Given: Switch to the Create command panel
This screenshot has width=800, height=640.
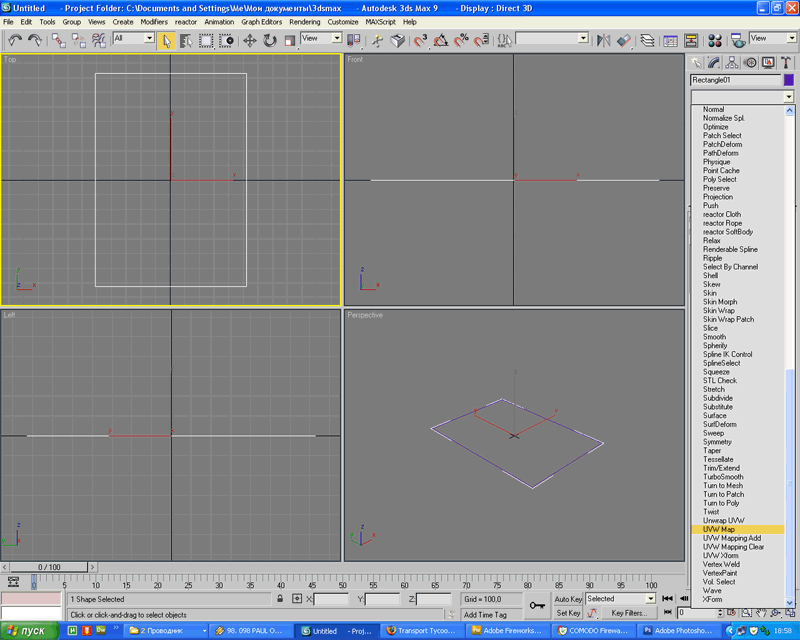Looking at the screenshot, I should [x=696, y=63].
